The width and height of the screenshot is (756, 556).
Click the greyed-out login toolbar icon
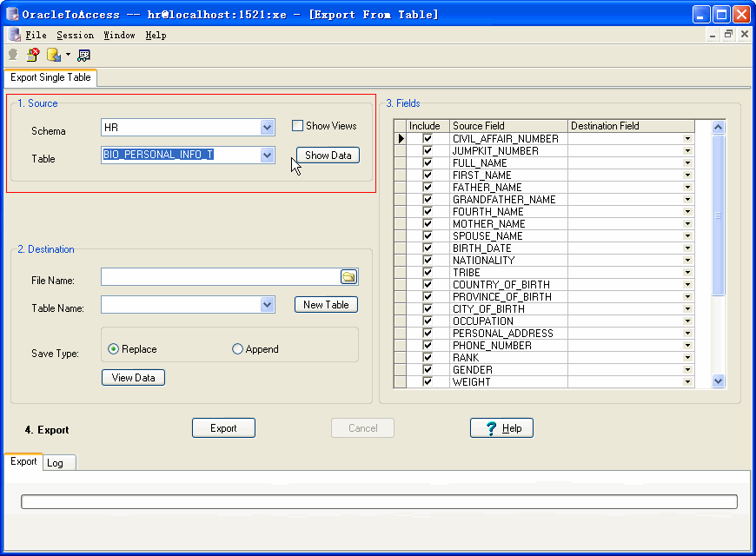pos(13,55)
